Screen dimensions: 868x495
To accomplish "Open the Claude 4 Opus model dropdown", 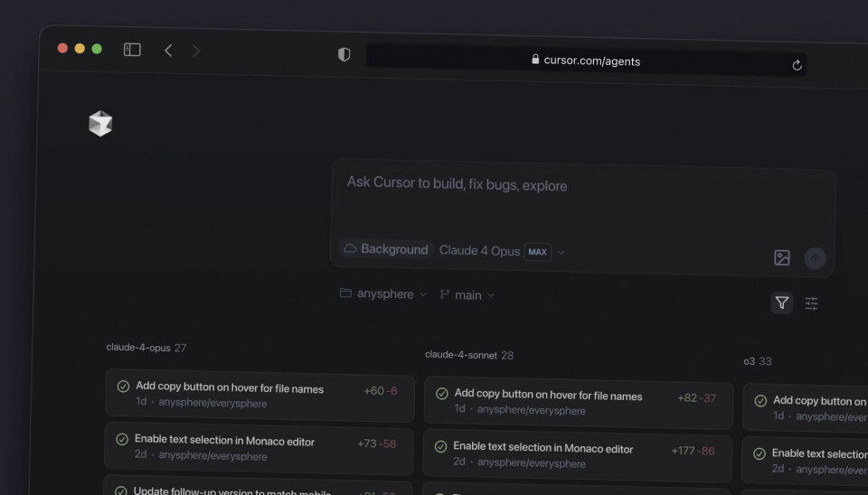I will click(502, 251).
